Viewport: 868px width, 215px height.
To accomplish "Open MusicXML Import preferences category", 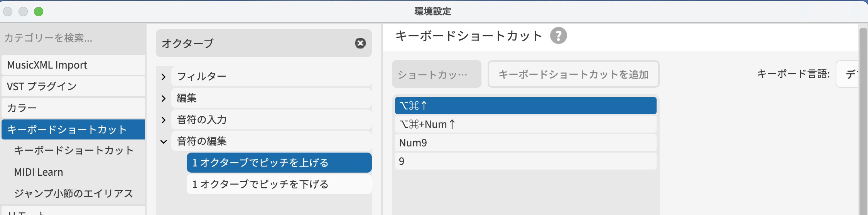I will pyautogui.click(x=73, y=65).
